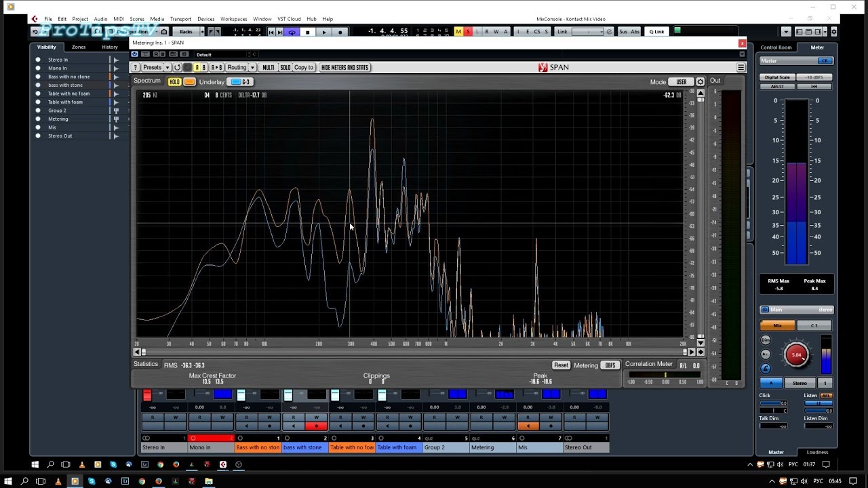Image resolution: width=868 pixels, height=488 pixels.
Task: Click the Control Room monitor A button
Action: click(771, 383)
